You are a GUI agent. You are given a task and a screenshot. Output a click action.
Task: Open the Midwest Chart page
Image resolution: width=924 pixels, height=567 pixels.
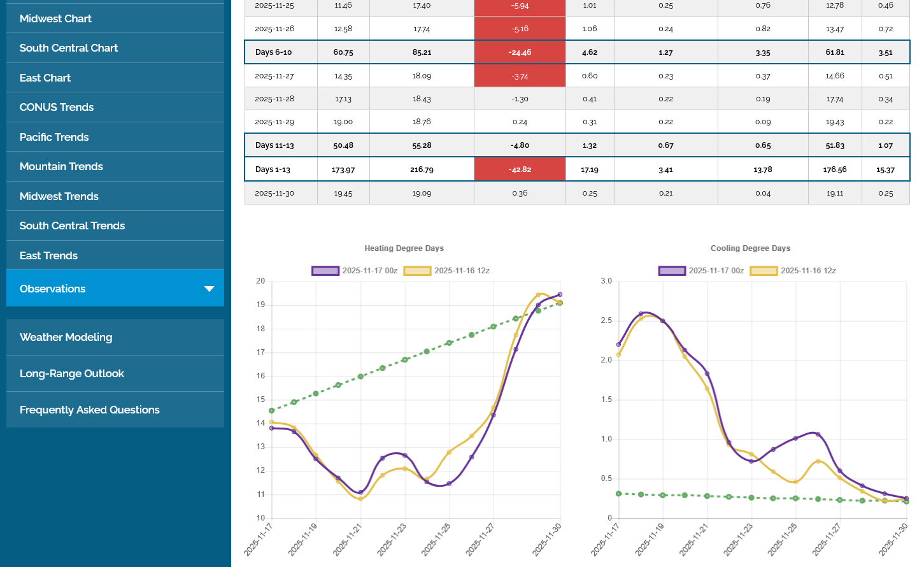pos(55,18)
